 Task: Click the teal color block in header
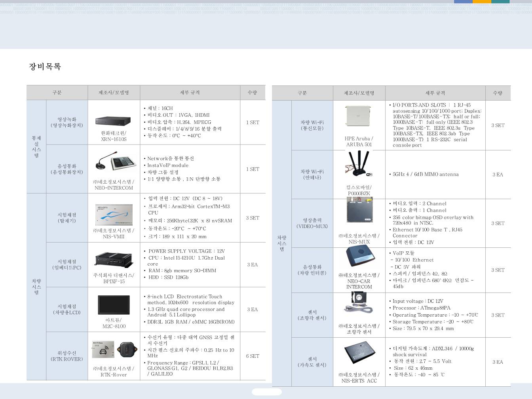(x=500, y=2)
